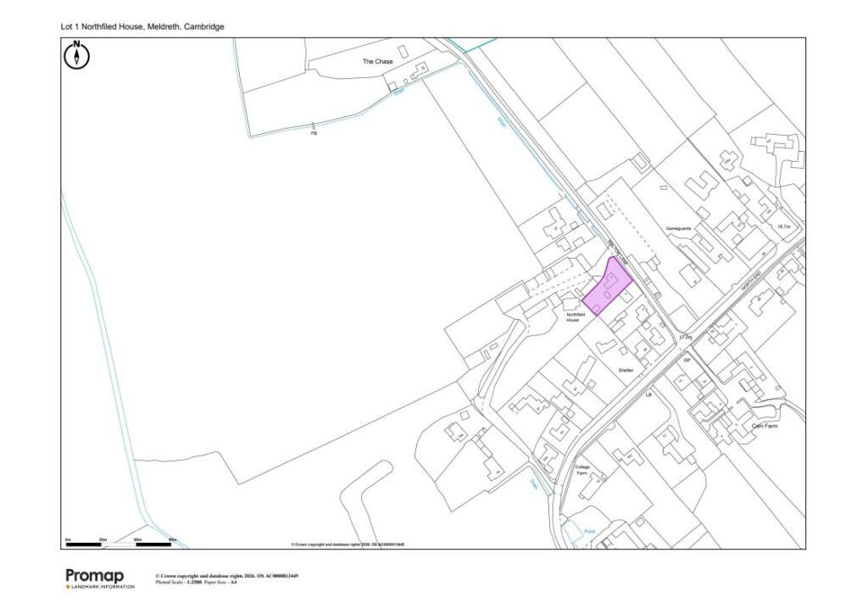This screenshot has height=614, width=868.
Task: Click the '90m' scale bar marker
Action: tap(172, 539)
